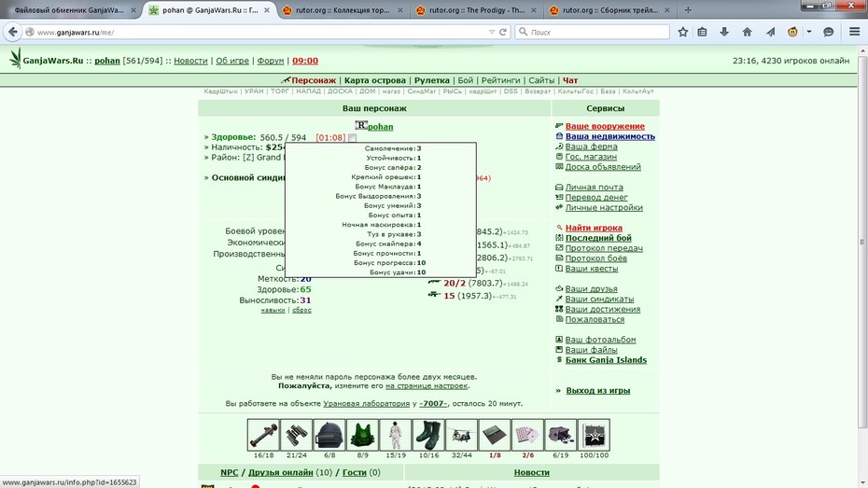Open the bookmarks list icon

pos(702,32)
